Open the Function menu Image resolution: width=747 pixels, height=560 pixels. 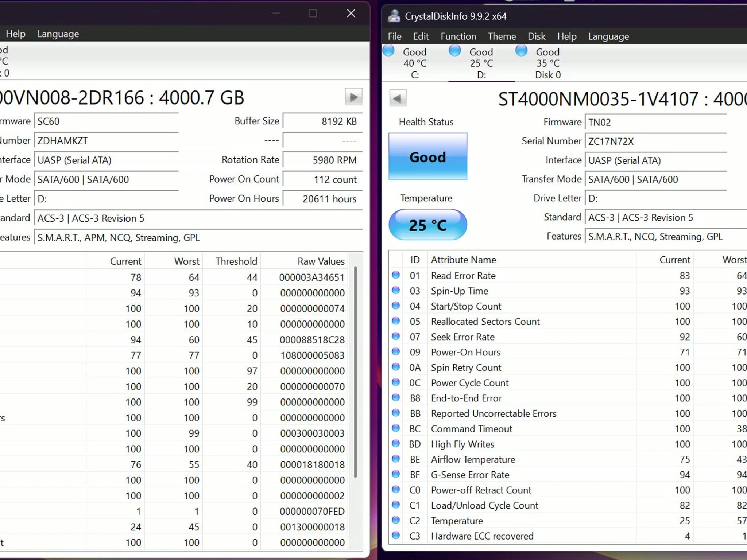pos(458,36)
